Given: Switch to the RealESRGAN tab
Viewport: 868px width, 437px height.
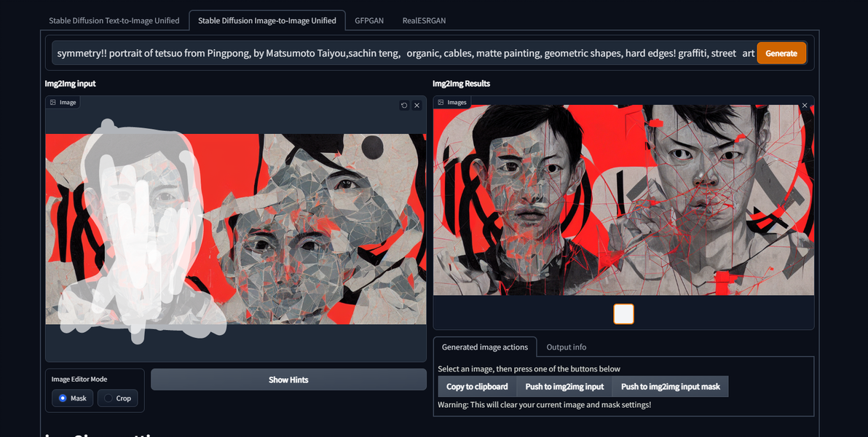Looking at the screenshot, I should click(x=424, y=20).
